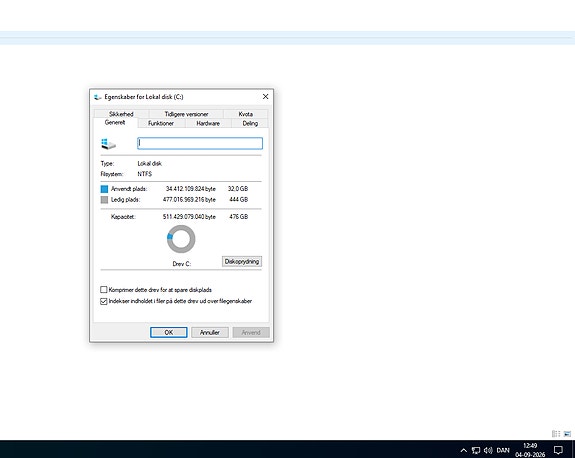Click the Diskoprydning button
Viewport: 575px width, 458px height.
click(242, 261)
